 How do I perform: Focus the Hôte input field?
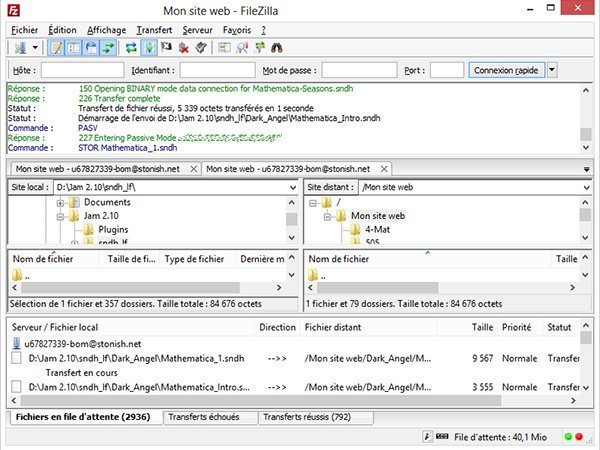point(83,70)
